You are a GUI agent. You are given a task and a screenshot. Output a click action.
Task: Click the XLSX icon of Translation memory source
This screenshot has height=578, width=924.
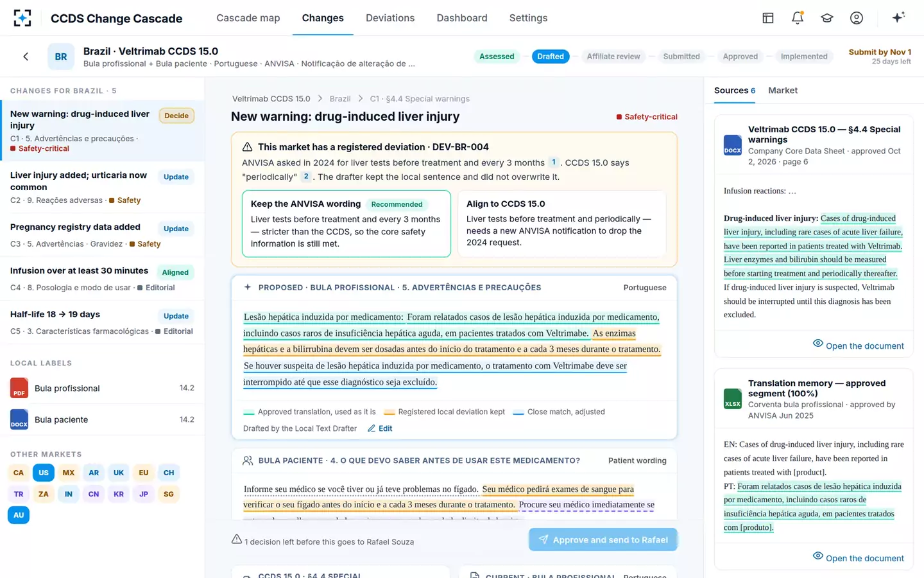click(x=733, y=399)
